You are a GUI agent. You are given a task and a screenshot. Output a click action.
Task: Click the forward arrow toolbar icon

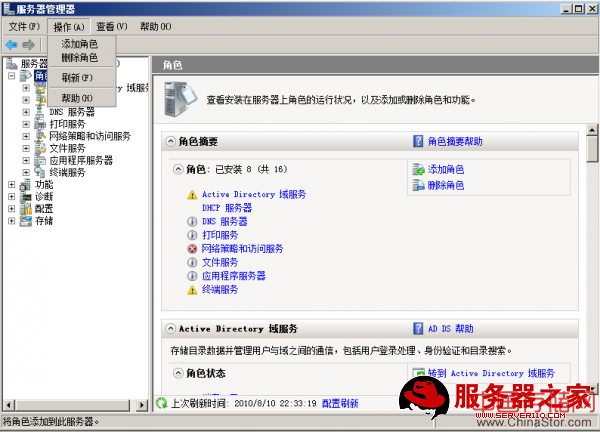tap(29, 44)
